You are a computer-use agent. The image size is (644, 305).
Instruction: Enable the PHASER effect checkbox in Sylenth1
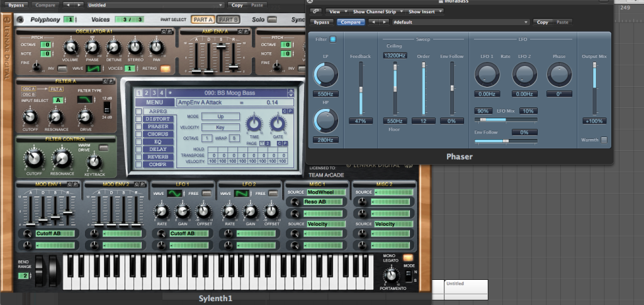tap(138, 126)
